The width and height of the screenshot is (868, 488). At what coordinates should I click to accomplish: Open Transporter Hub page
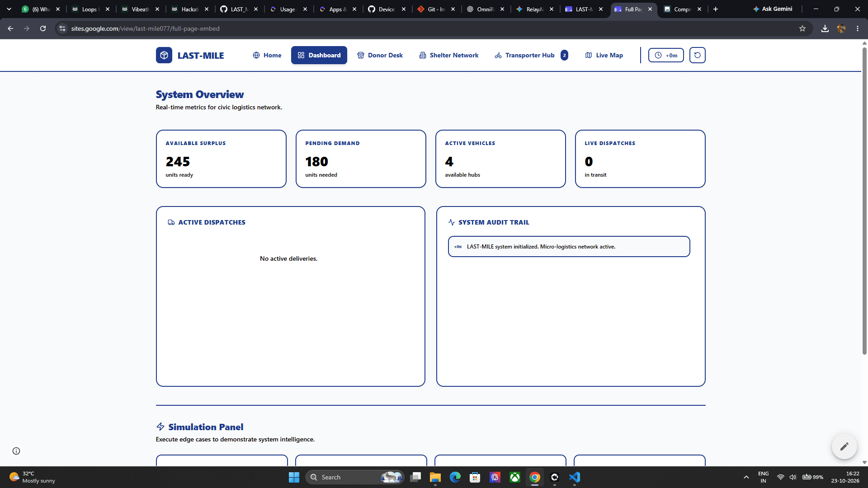(x=524, y=55)
